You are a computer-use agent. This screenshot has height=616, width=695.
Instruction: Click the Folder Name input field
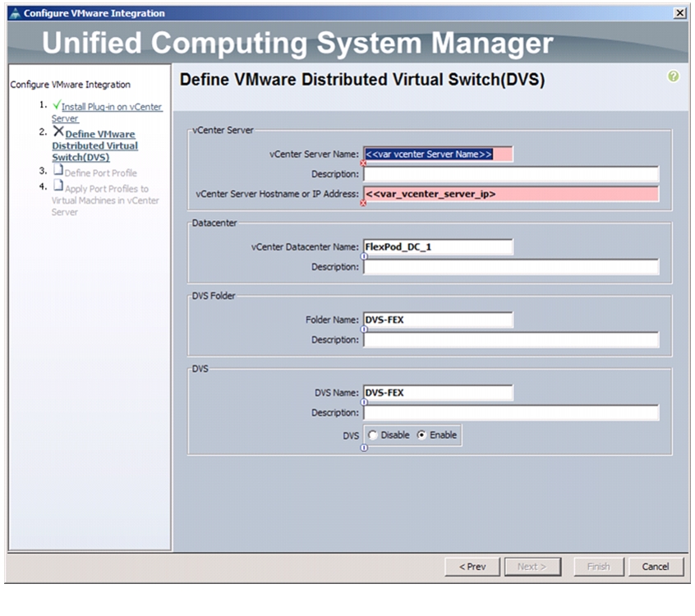click(x=438, y=320)
